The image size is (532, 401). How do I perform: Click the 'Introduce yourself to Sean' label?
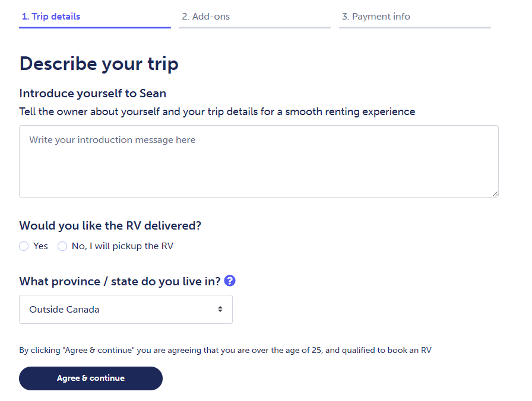[x=93, y=93]
